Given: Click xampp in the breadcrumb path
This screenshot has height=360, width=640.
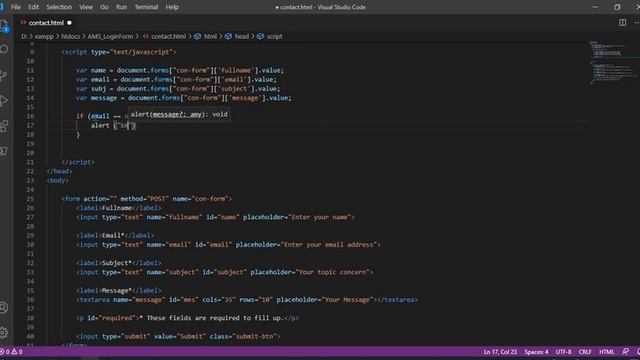Looking at the screenshot, I should [44, 36].
